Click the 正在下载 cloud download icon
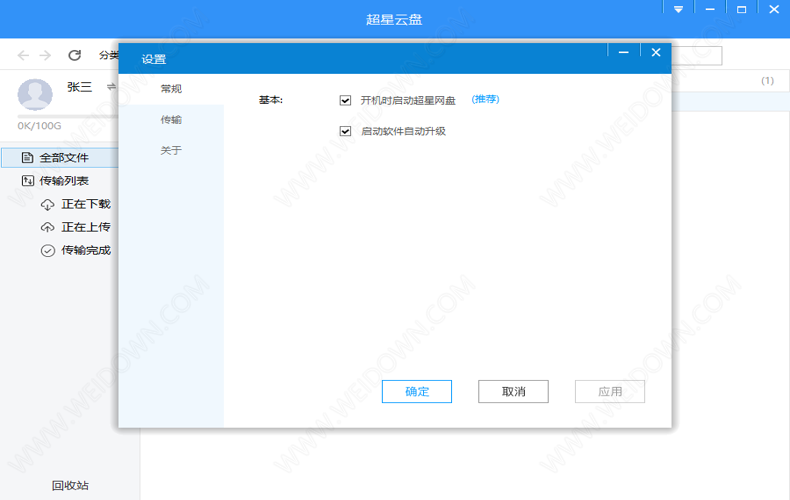This screenshot has height=500, width=790. coord(47,204)
